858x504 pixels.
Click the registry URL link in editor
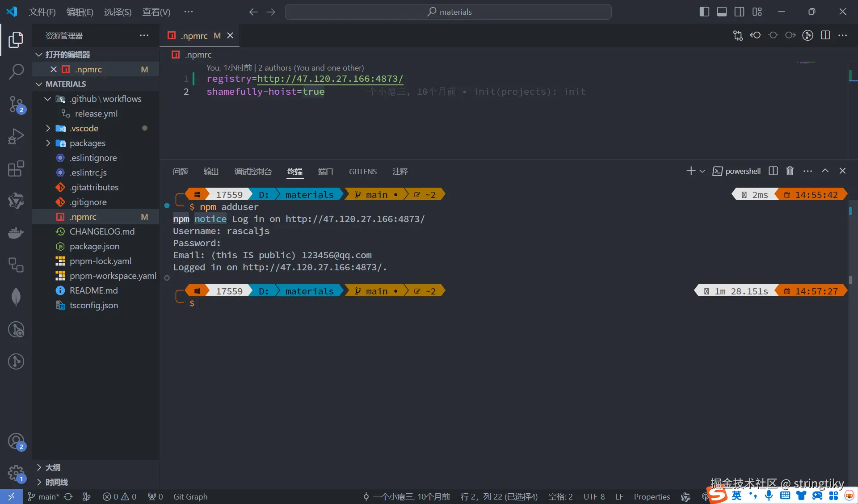(x=330, y=79)
